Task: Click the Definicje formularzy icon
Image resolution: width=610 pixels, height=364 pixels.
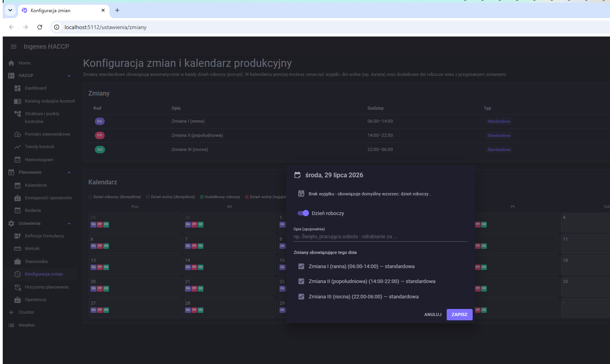Action: click(17, 236)
